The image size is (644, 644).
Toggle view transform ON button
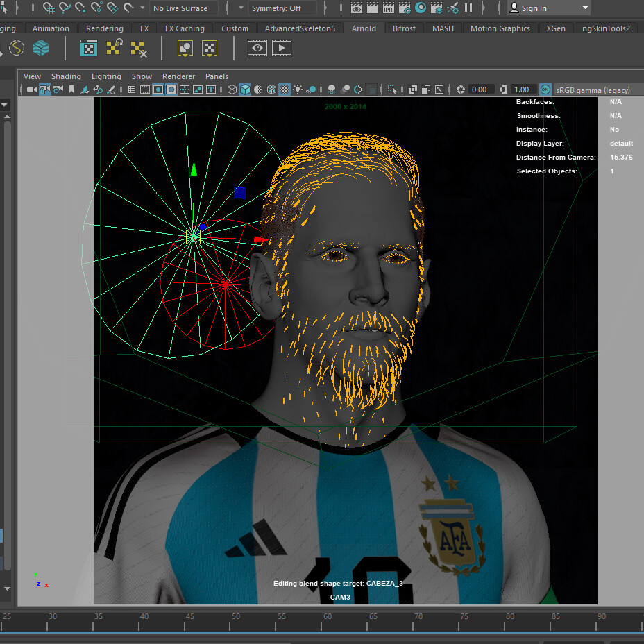(545, 90)
